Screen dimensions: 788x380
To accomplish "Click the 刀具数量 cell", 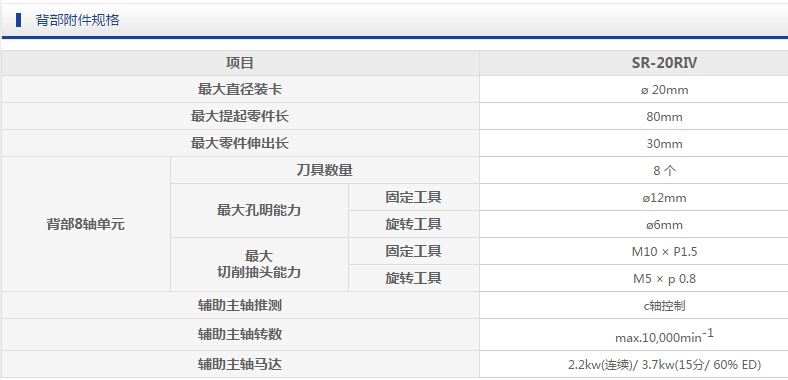I will pyautogui.click(x=325, y=170).
